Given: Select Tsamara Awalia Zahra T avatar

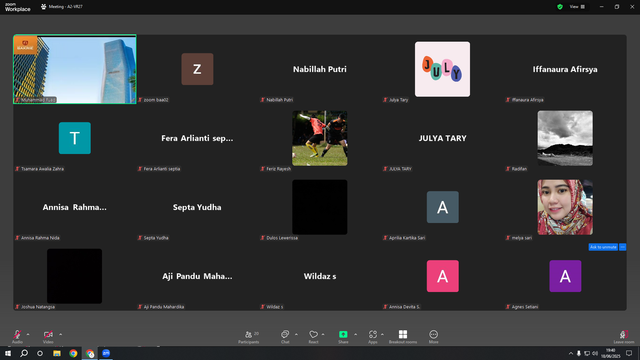Looking at the screenshot, I should pyautogui.click(x=75, y=138).
